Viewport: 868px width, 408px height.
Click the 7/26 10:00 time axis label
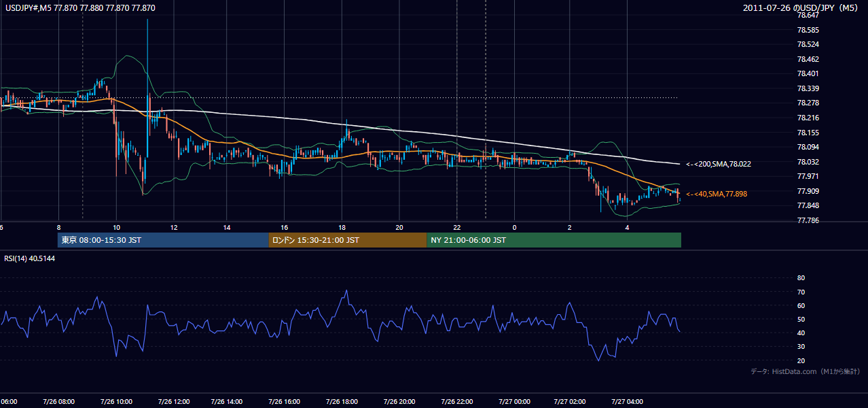(116, 402)
